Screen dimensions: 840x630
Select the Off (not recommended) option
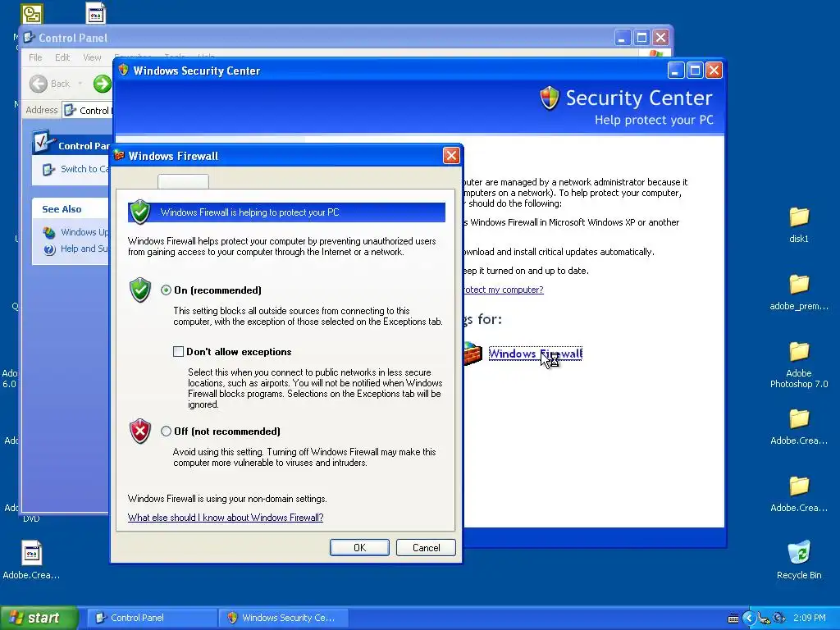tap(166, 431)
